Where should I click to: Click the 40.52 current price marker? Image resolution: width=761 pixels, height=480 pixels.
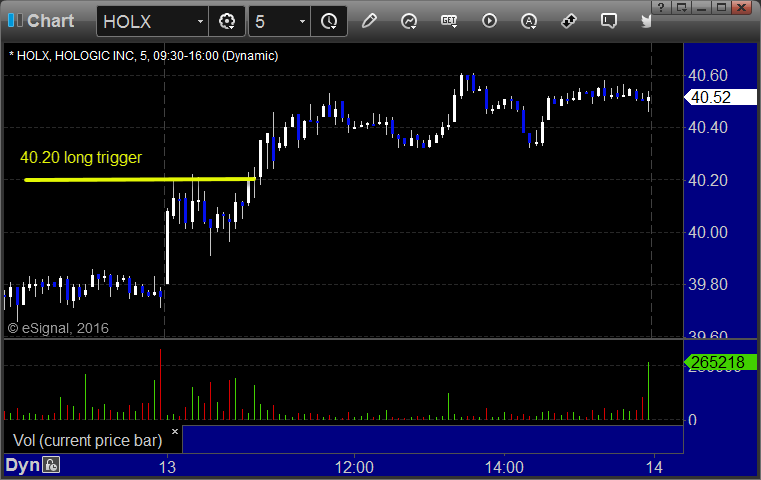coord(720,97)
